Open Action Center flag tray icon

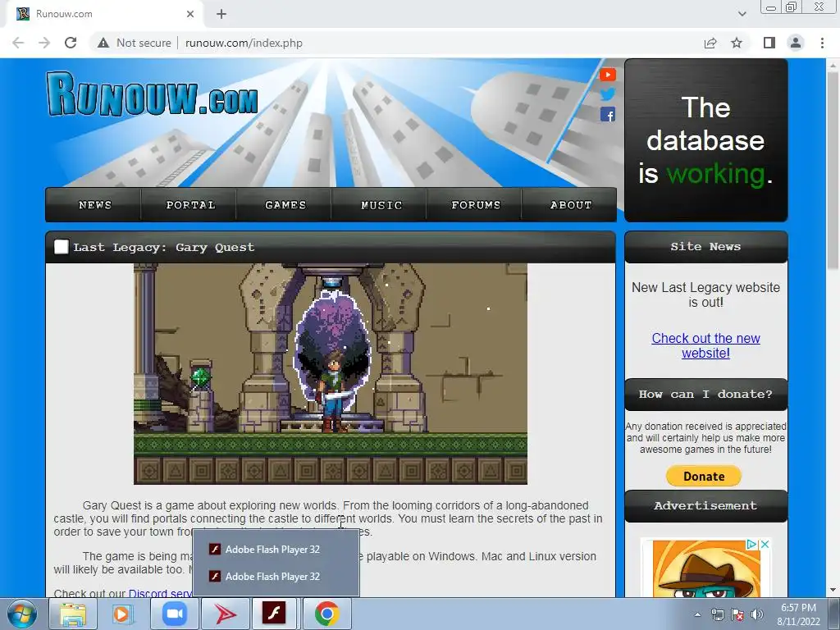tap(737, 614)
